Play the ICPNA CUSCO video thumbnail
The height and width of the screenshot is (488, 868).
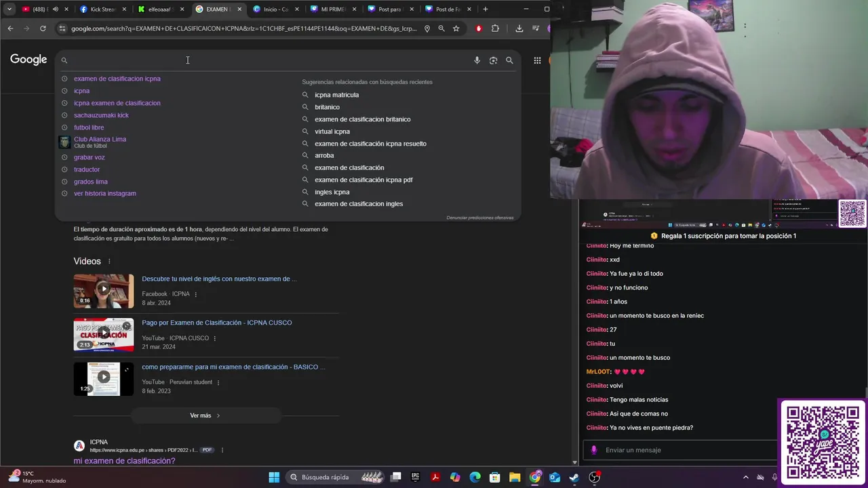tap(104, 335)
